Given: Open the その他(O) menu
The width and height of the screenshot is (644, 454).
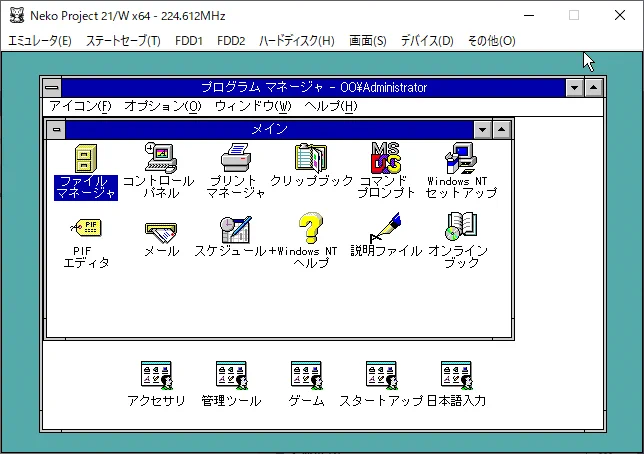Looking at the screenshot, I should pyautogui.click(x=492, y=41).
